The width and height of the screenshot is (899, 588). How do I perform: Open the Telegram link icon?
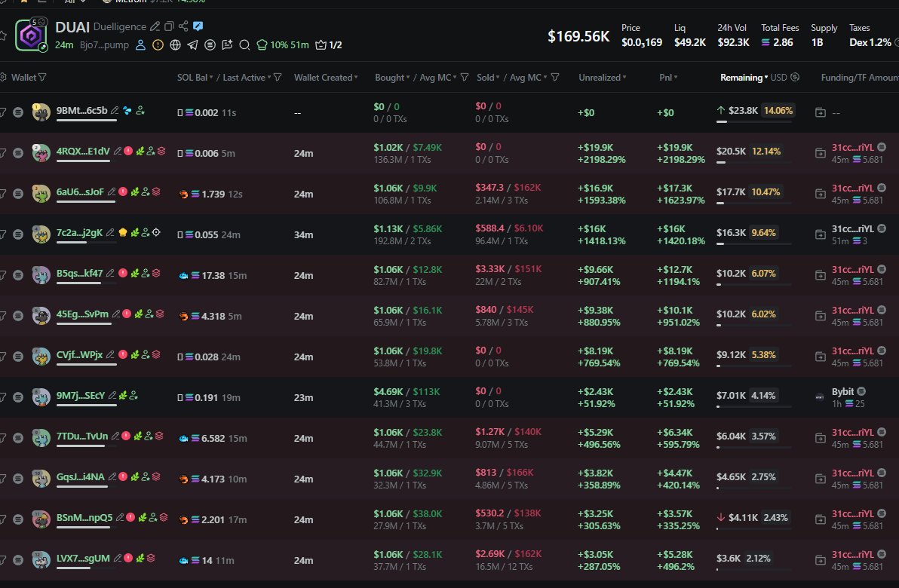192,45
